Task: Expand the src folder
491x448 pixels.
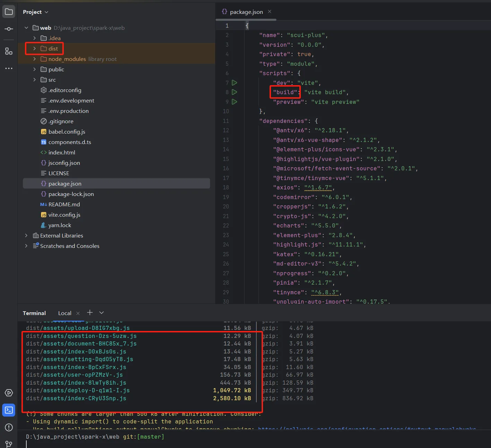Action: [x=34, y=80]
